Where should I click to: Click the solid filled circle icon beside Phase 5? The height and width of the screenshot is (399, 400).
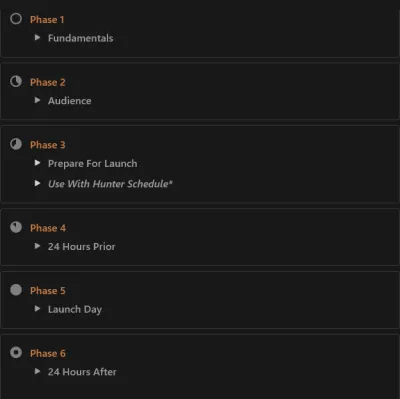click(16, 290)
